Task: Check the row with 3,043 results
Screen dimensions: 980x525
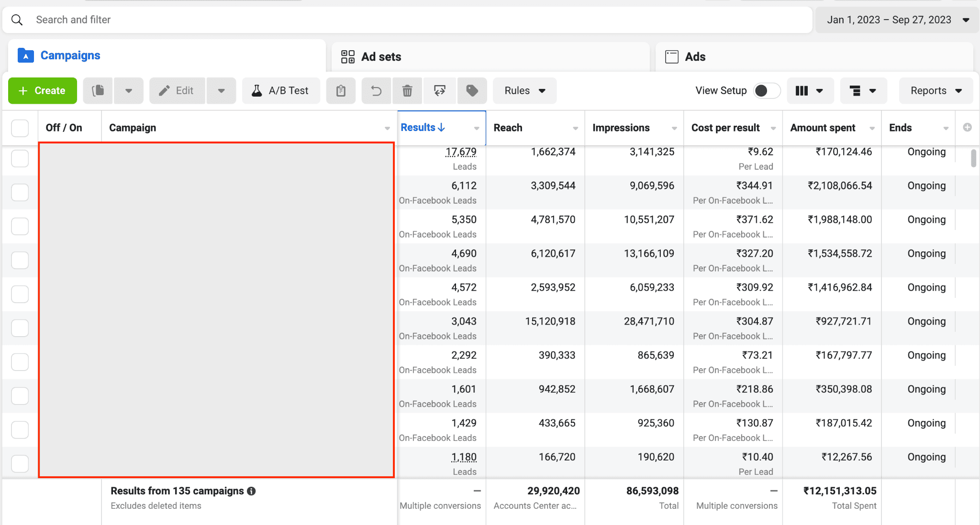Action: point(20,328)
